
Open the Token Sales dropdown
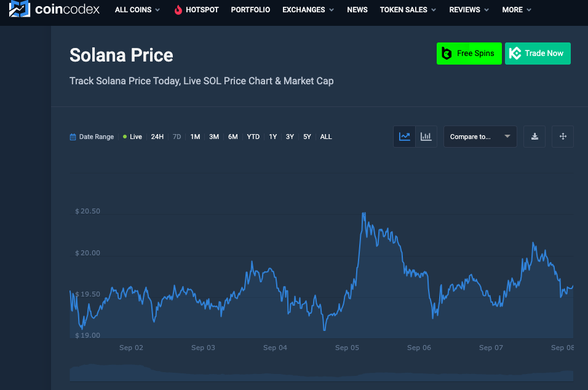tap(408, 10)
